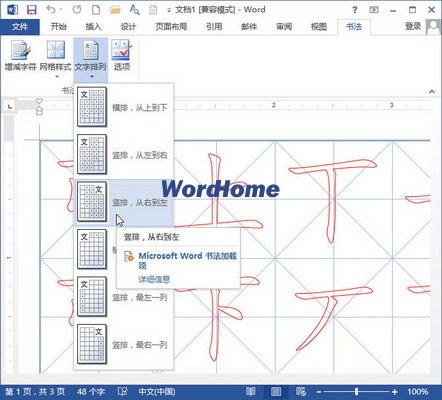Redo the last action

pyautogui.click(x=77, y=9)
